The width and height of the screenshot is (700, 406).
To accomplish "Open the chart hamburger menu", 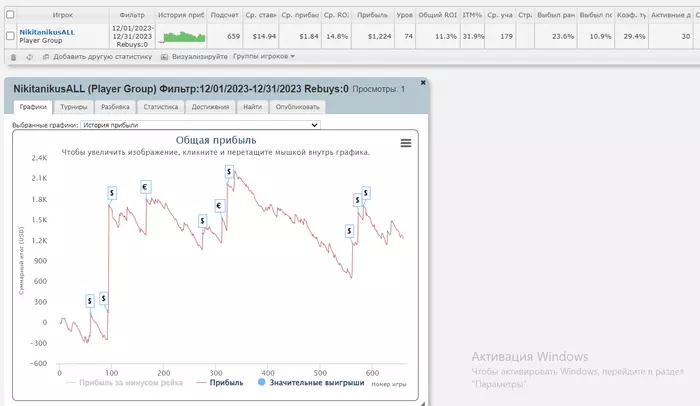I will (x=406, y=143).
